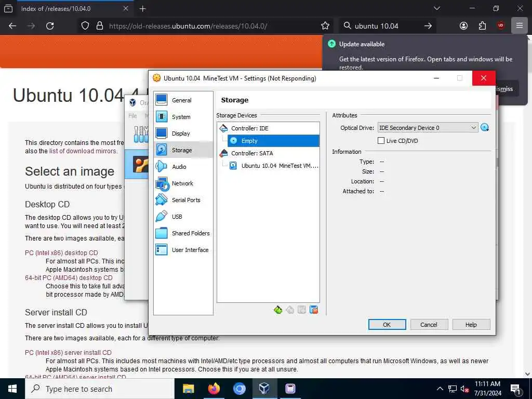This screenshot has height=399, width=532.
Task: Click the Shared Folders icon
Action: [162, 233]
